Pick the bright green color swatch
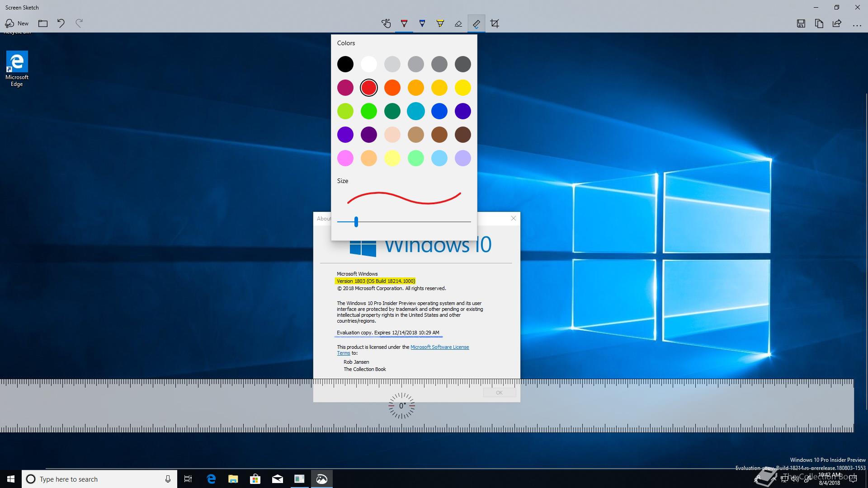Viewport: 868px width, 488px height. [x=369, y=111]
